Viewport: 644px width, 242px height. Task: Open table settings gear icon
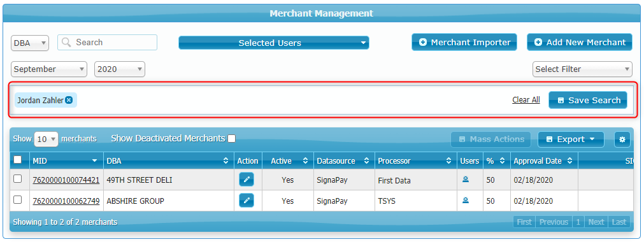[622, 139]
